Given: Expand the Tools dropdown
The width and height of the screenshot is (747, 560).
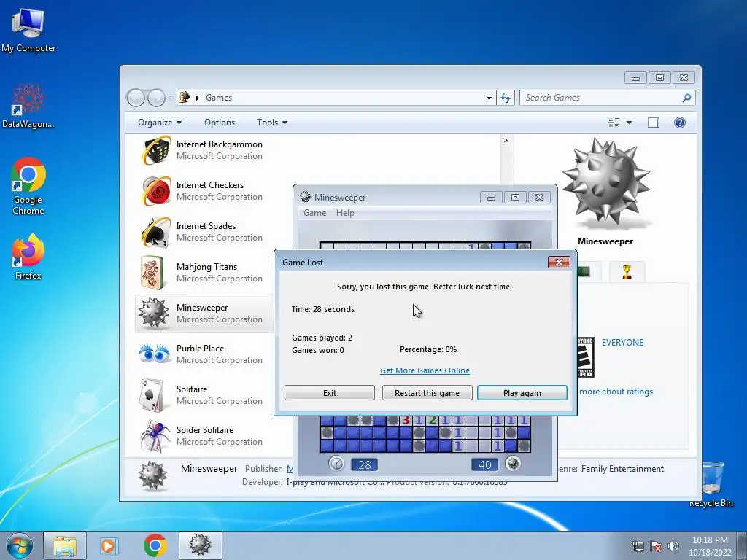Looking at the screenshot, I should (272, 122).
